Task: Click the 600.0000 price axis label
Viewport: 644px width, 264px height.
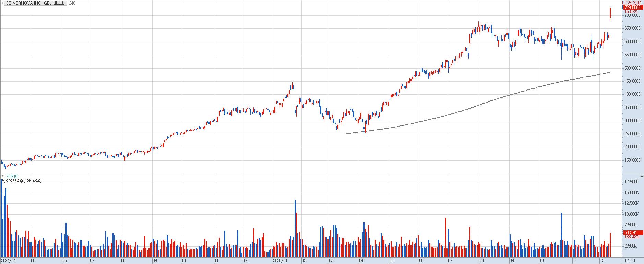Action: tap(633, 41)
